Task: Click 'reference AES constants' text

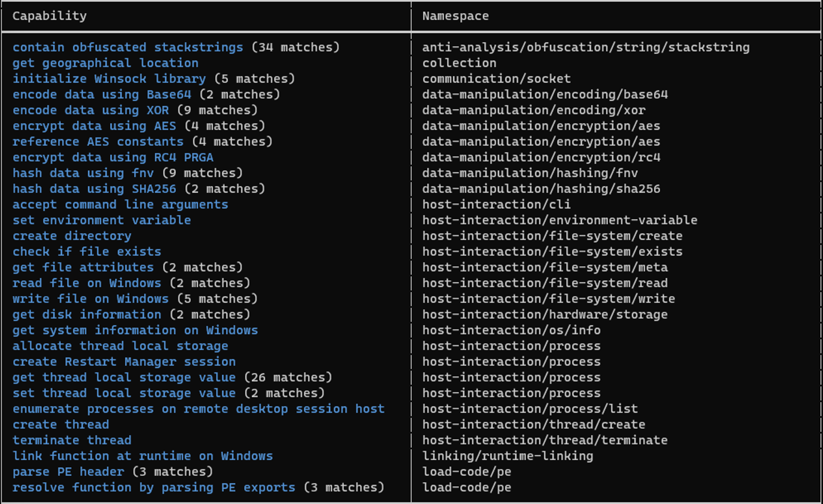Action: pyautogui.click(x=98, y=142)
